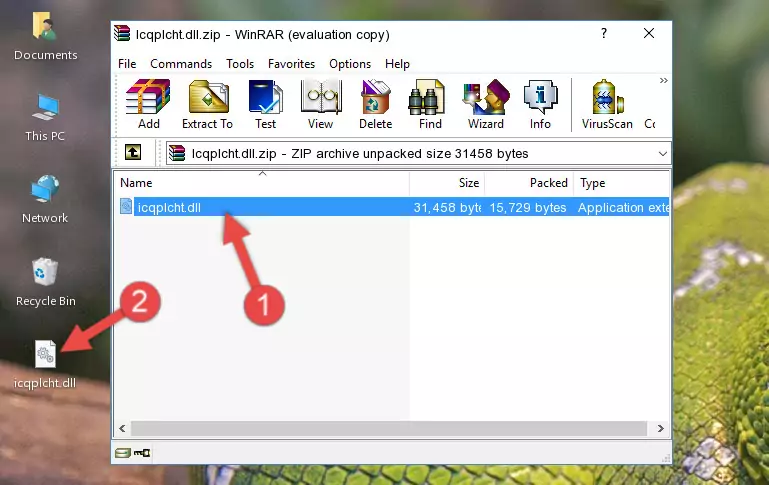Click the horizontal scrollbar left arrow
The width and height of the screenshot is (769, 485).
(123, 429)
